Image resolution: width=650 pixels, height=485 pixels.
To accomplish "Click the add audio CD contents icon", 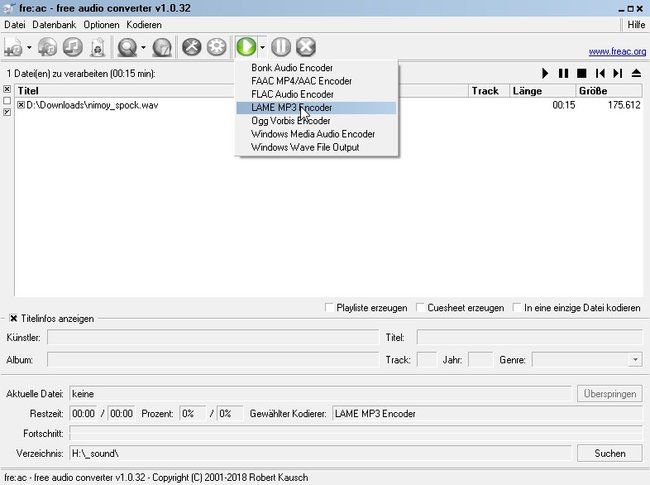I will pos(47,47).
